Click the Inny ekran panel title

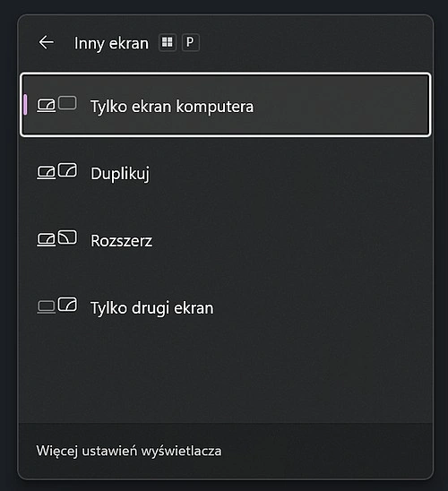pyautogui.click(x=111, y=43)
